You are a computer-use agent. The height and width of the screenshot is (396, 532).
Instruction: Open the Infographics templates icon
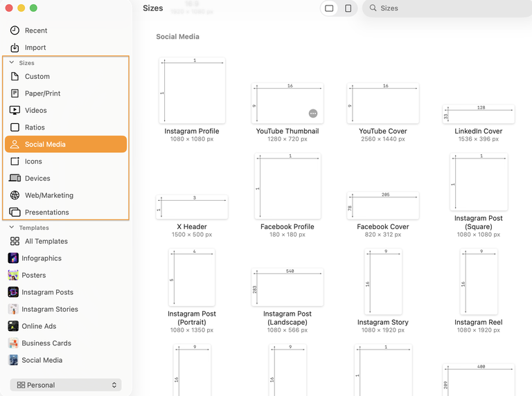pyautogui.click(x=13, y=258)
